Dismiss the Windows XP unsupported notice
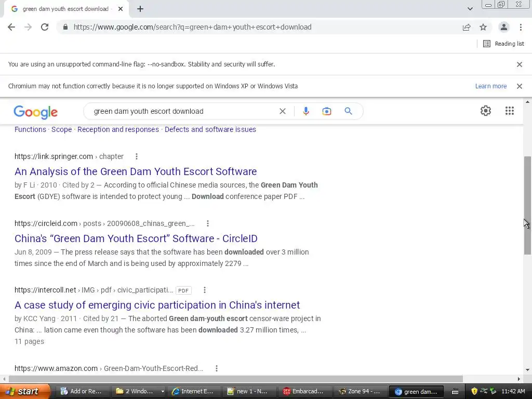Image resolution: width=532 pixels, height=399 pixels. [519, 86]
